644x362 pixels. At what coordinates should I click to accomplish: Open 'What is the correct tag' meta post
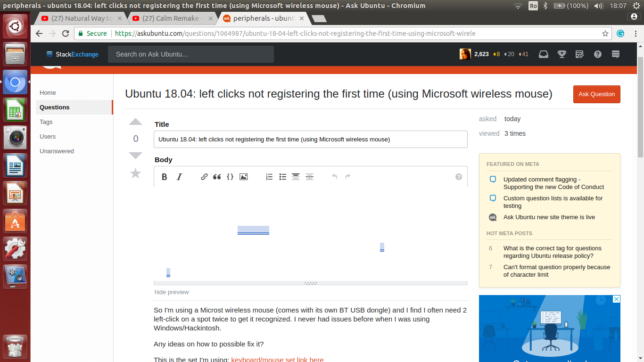click(553, 252)
